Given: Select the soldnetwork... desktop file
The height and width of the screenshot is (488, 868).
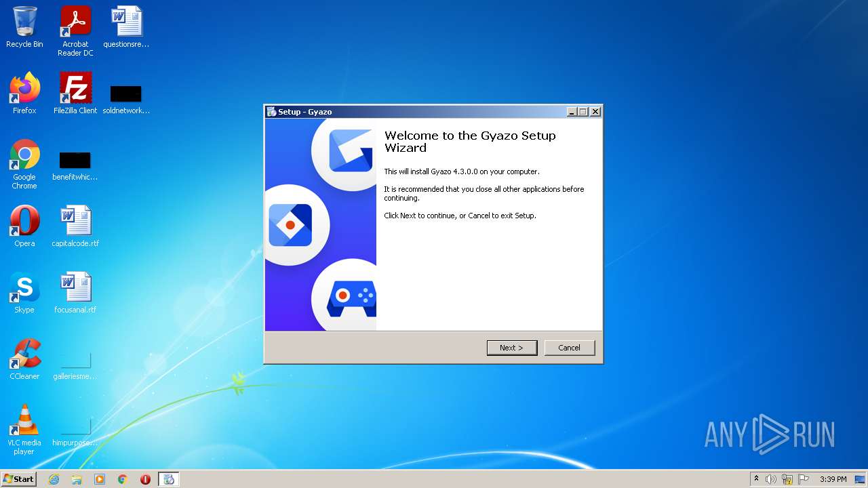Looking at the screenshot, I should coord(126,99).
